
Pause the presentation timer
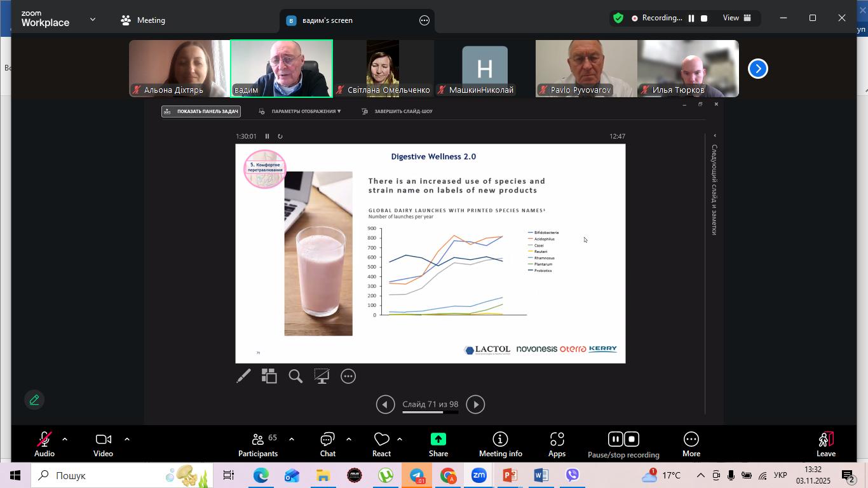coord(267,137)
